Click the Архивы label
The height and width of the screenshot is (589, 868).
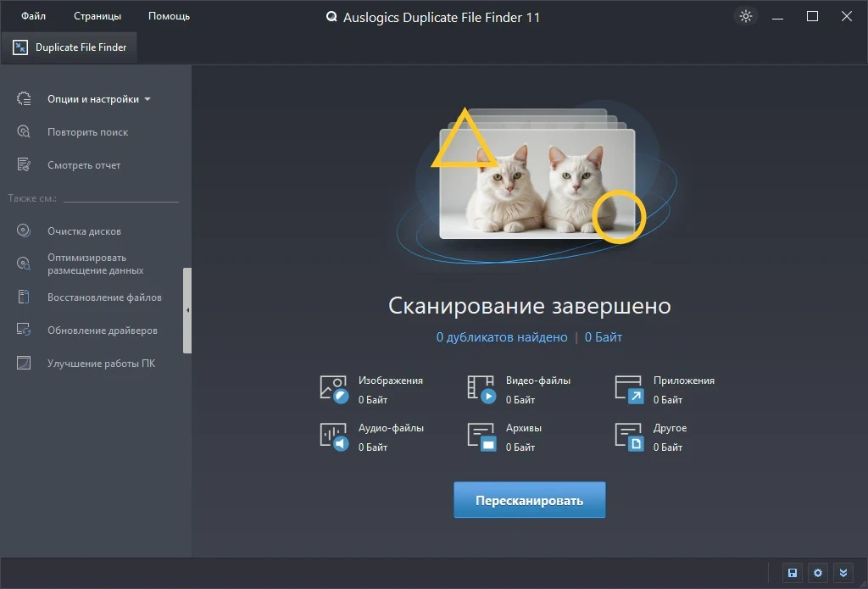click(x=524, y=428)
